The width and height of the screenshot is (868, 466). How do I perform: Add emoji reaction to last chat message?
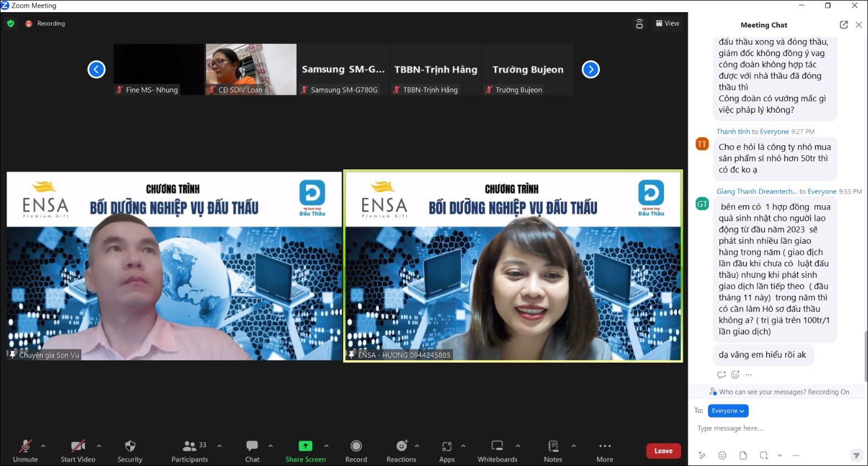[736, 375]
